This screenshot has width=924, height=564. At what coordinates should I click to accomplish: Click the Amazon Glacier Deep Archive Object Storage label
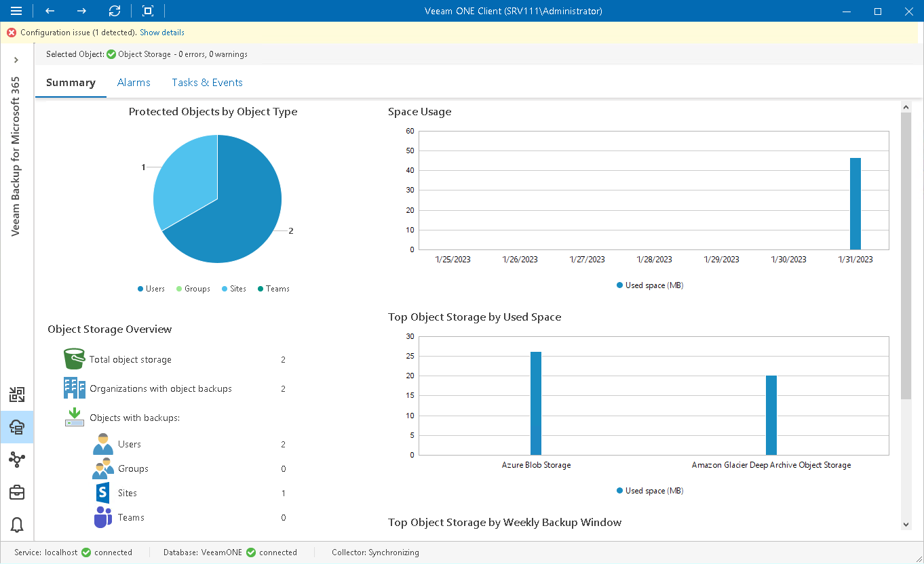point(771,465)
